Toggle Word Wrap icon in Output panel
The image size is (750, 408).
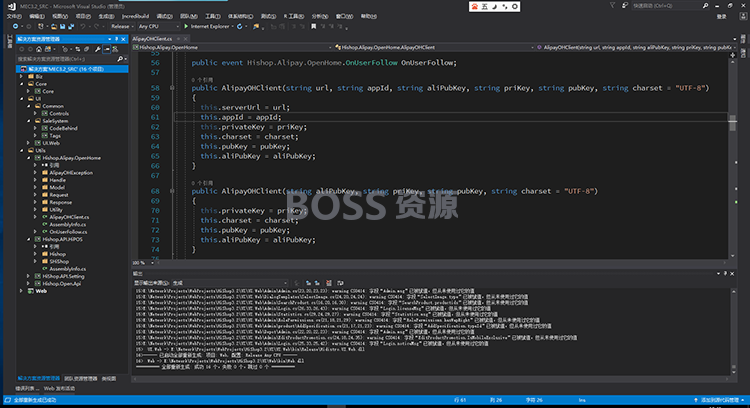tap(340, 283)
